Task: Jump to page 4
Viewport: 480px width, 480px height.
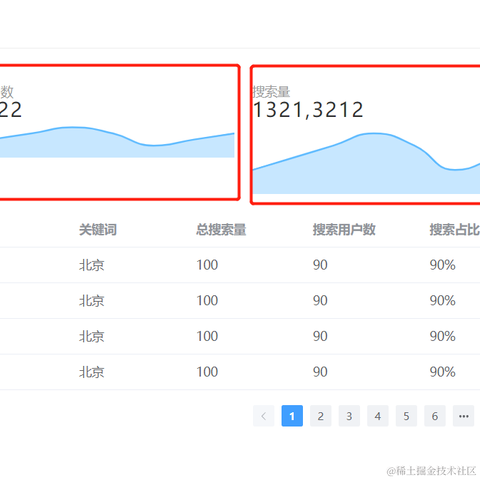Action: pyautogui.click(x=378, y=416)
